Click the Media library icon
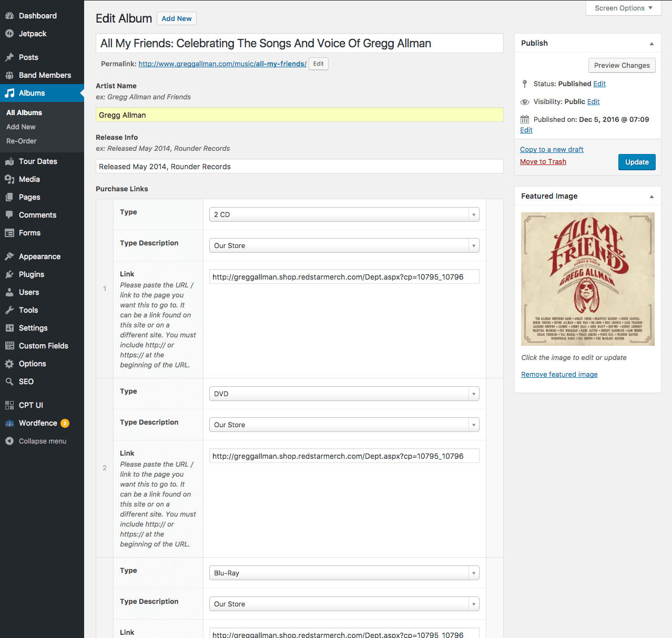The width and height of the screenshot is (672, 638). (9, 179)
